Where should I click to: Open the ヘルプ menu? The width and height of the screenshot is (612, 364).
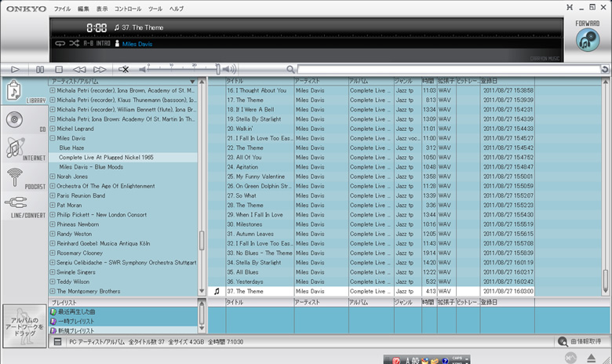pos(177,9)
